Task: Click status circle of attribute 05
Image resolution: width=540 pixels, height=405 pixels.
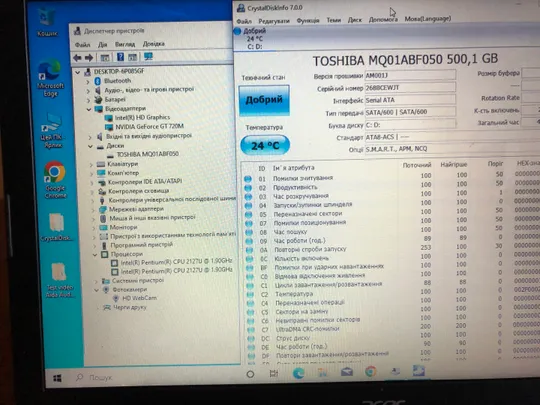Action: [x=248, y=215]
